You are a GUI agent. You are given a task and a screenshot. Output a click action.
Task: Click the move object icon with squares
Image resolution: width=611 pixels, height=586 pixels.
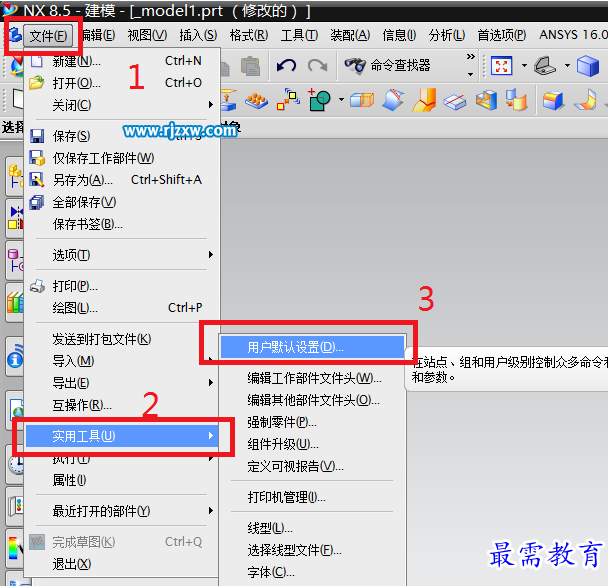[x=288, y=99]
